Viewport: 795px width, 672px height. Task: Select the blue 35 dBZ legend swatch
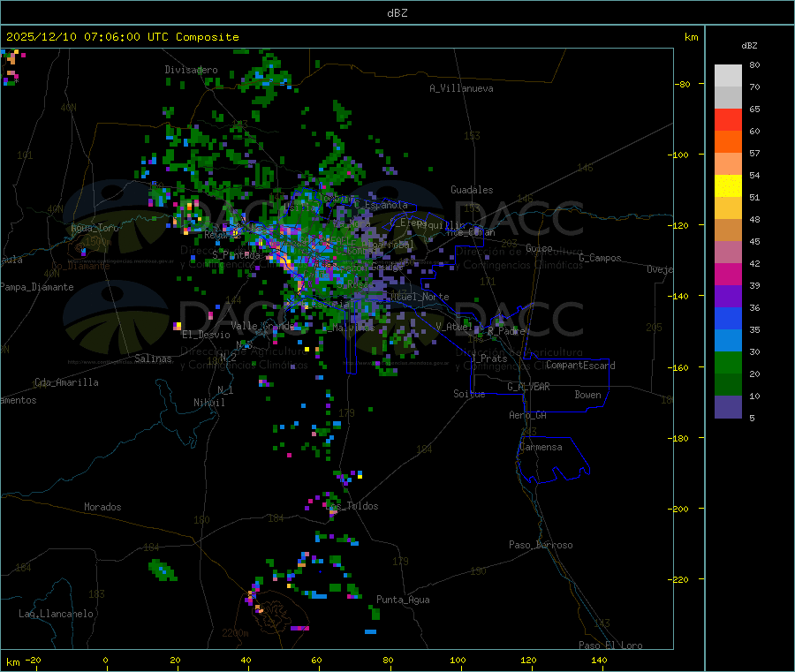click(728, 318)
